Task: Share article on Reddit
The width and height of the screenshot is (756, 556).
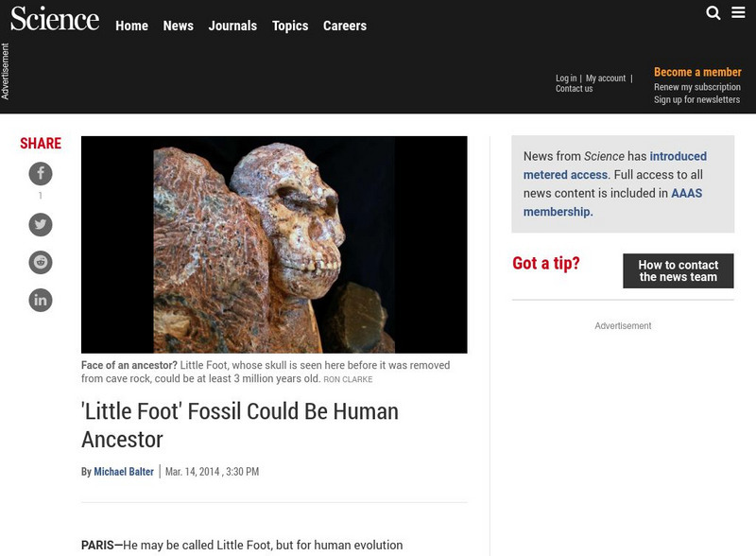Action: point(41,263)
